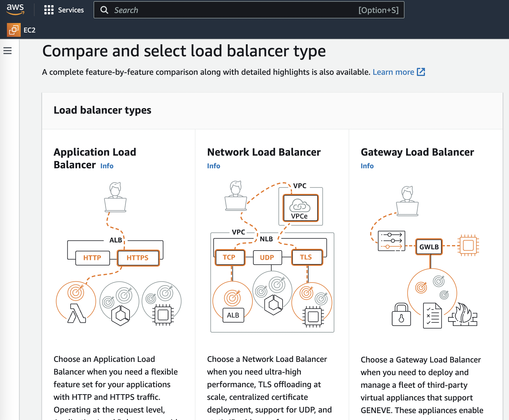
Task: Click the ALB target box in NLB diagram
Action: tap(233, 315)
